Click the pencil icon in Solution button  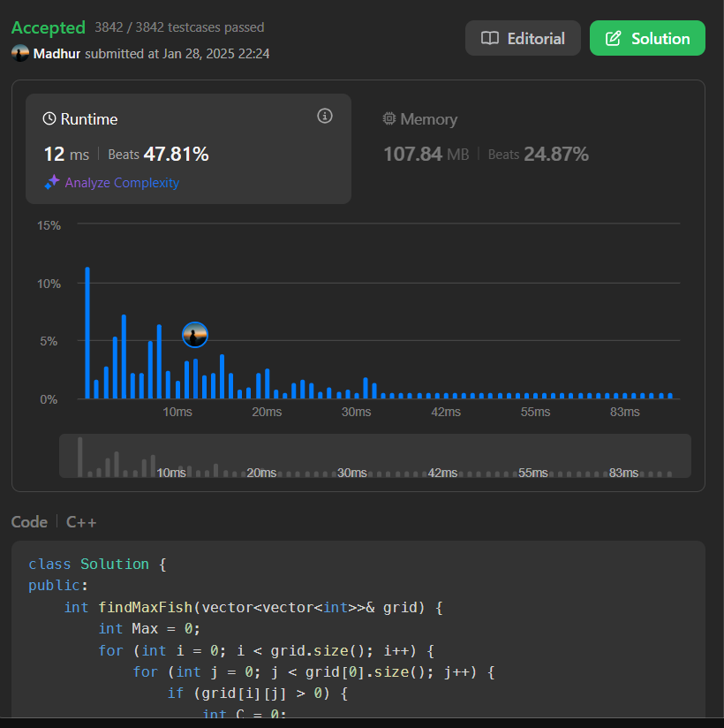click(x=613, y=38)
